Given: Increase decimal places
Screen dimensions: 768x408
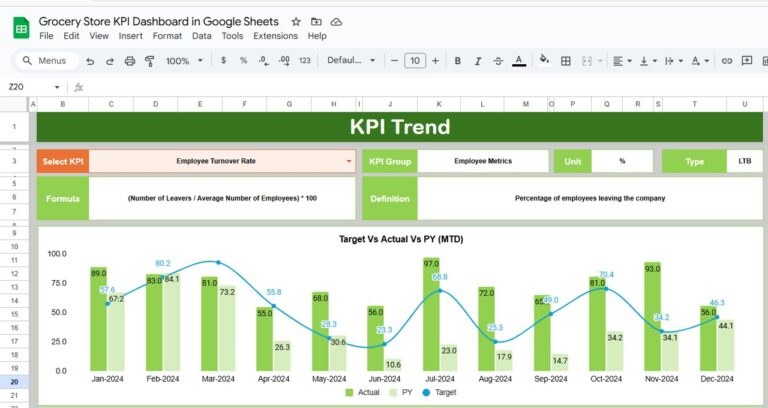Looking at the screenshot, I should pos(284,60).
